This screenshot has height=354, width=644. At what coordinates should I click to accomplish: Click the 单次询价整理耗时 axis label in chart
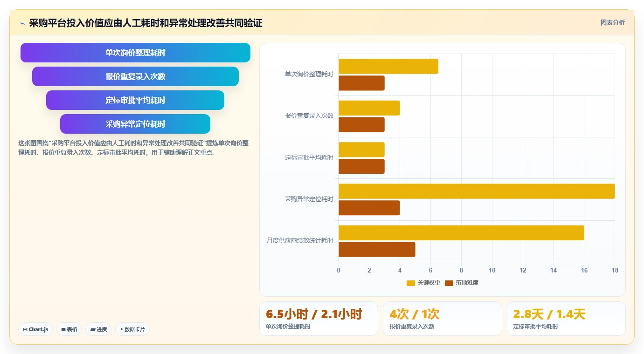[x=309, y=74]
